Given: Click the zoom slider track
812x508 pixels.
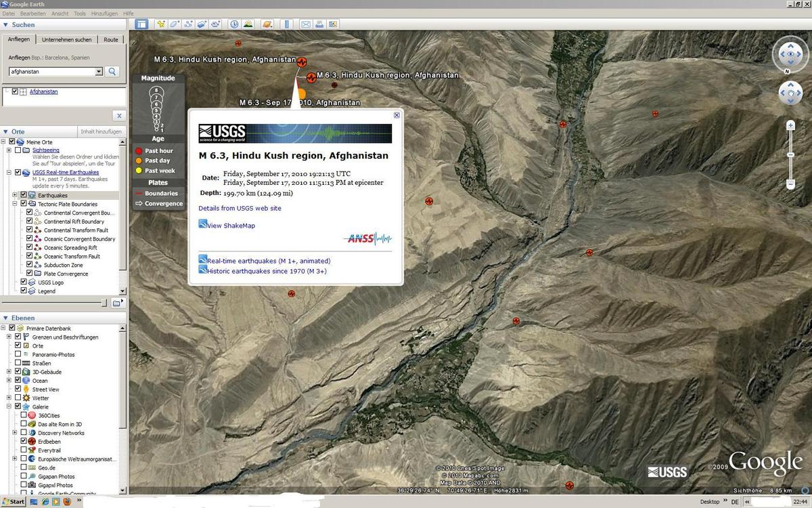Looking at the screenshot, I should click(790, 155).
